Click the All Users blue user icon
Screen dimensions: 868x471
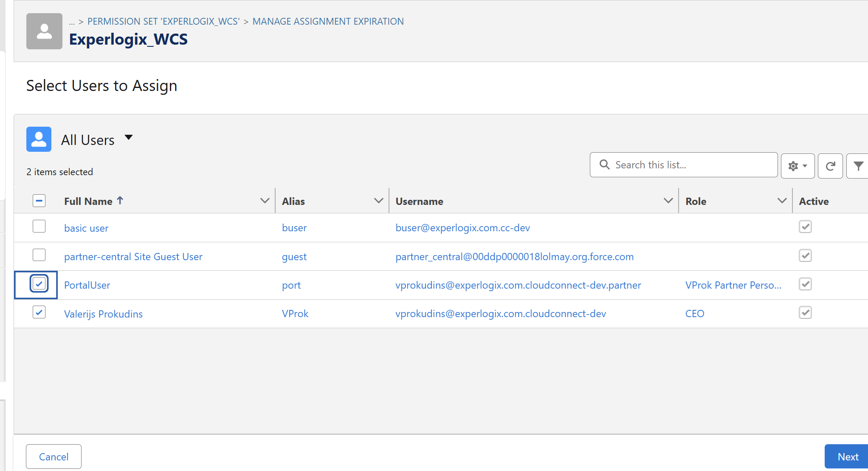click(39, 139)
